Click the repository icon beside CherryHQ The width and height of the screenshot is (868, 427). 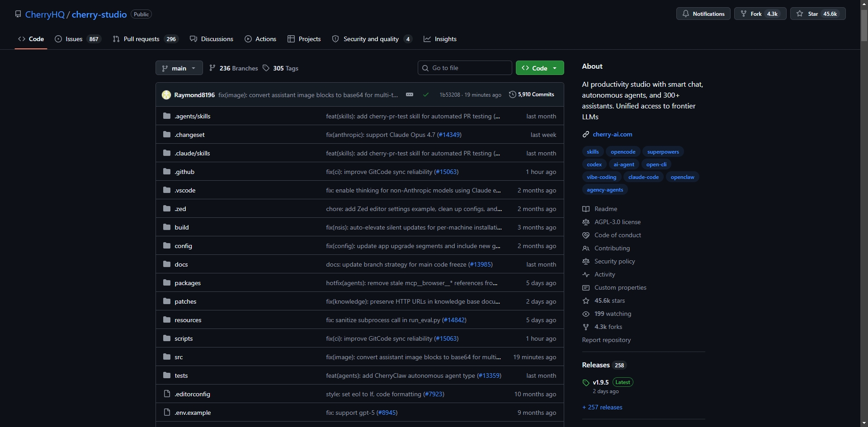pos(18,14)
